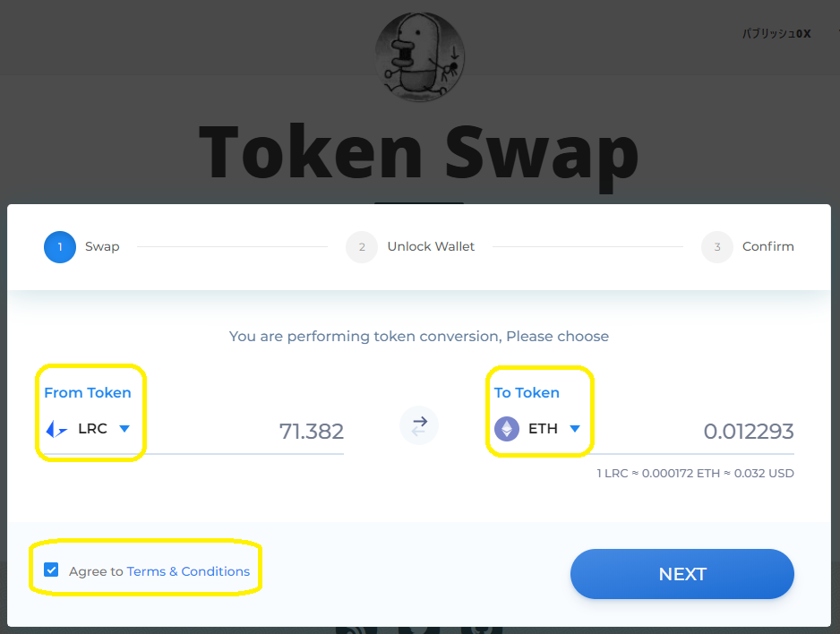Click the step 2 Unlock Wallet circle
840x634 pixels.
pyautogui.click(x=361, y=246)
